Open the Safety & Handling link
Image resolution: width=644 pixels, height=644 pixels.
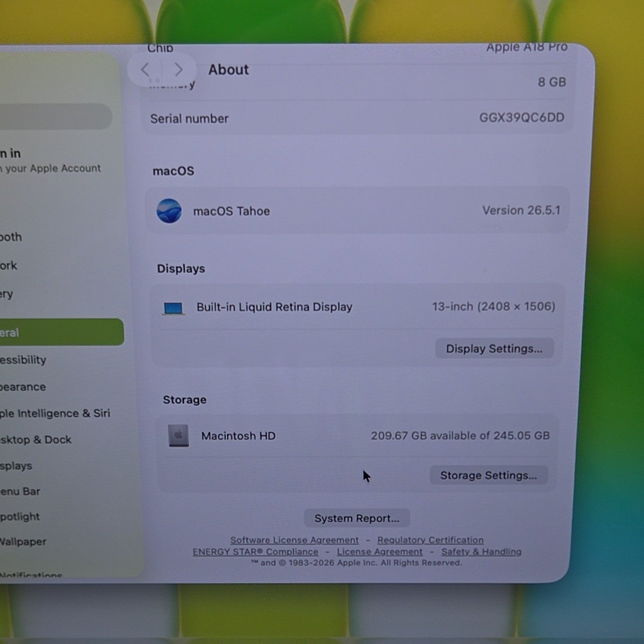point(481,552)
